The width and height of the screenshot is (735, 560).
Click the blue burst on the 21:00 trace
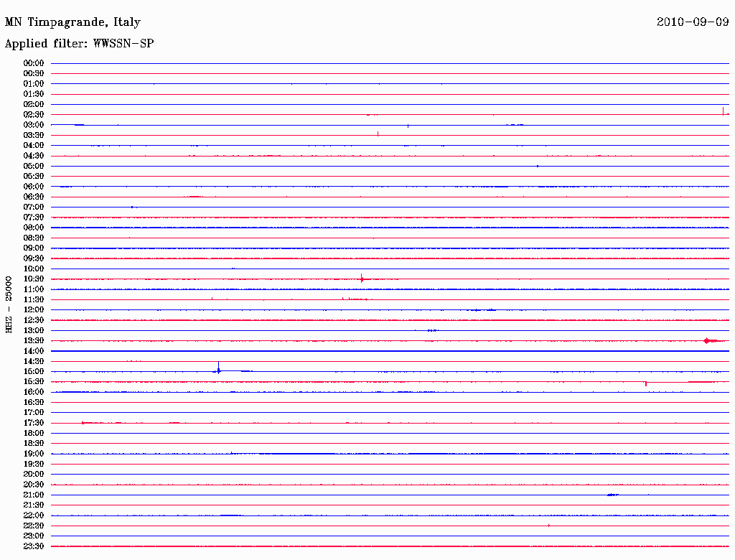pyautogui.click(x=613, y=495)
